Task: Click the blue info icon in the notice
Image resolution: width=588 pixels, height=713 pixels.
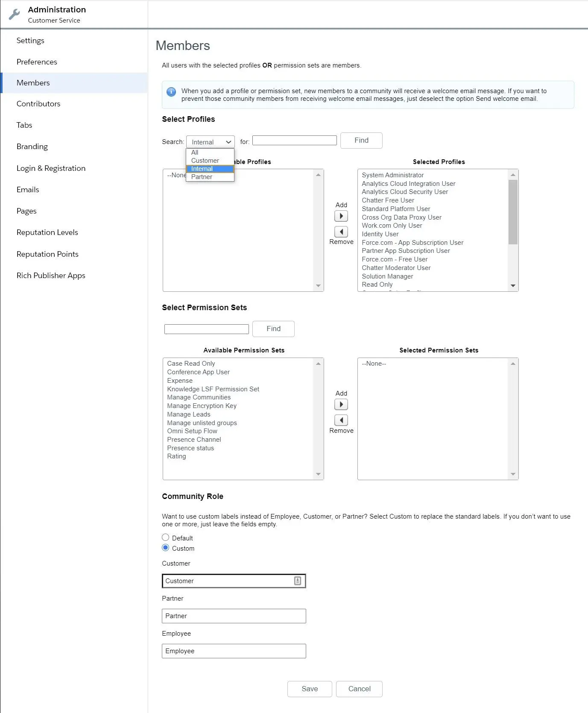Action: click(171, 91)
